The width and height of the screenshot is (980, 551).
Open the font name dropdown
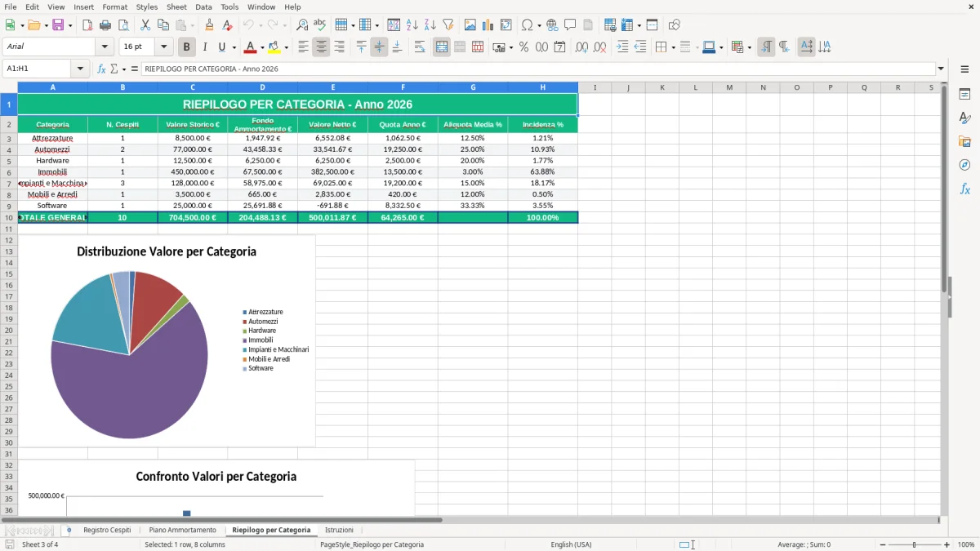click(x=103, y=47)
